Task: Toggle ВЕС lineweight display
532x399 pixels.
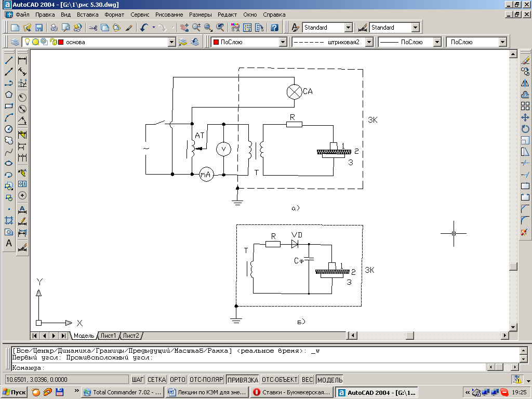Action: [x=308, y=380]
